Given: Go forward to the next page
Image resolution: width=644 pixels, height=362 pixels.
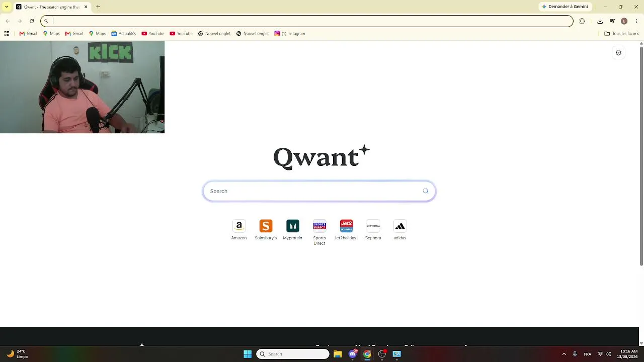Looking at the screenshot, I should (20, 21).
